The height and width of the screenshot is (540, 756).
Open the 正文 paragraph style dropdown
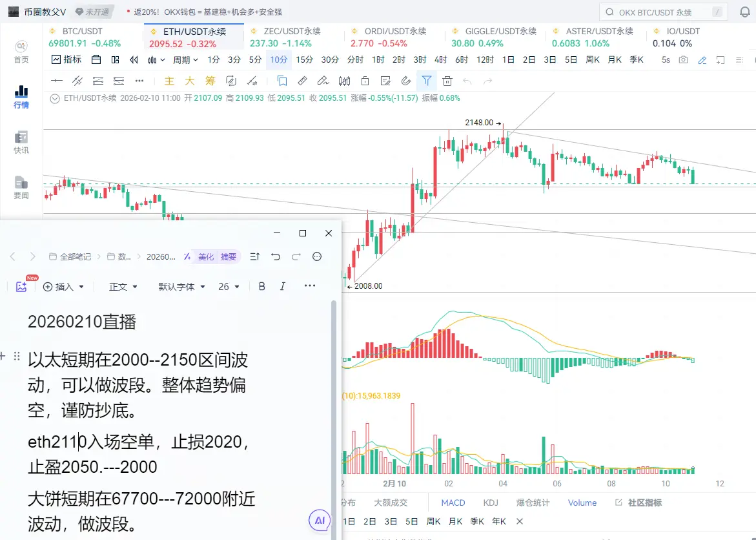click(x=123, y=287)
